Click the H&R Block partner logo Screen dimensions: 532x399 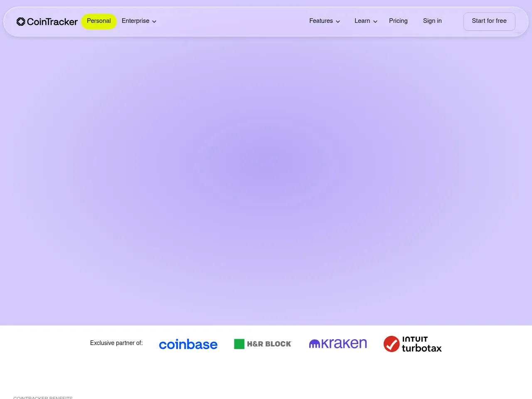263,344
